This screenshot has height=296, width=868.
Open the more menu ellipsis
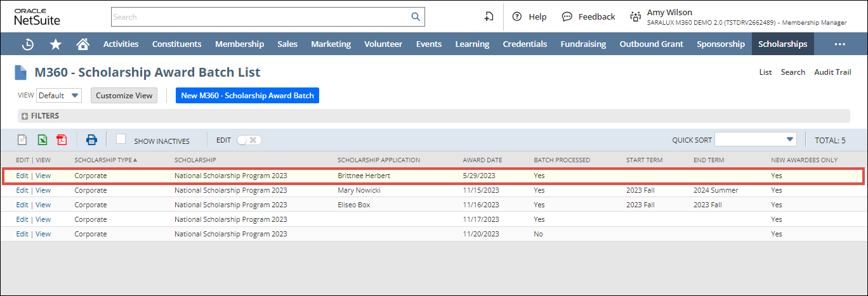click(839, 44)
